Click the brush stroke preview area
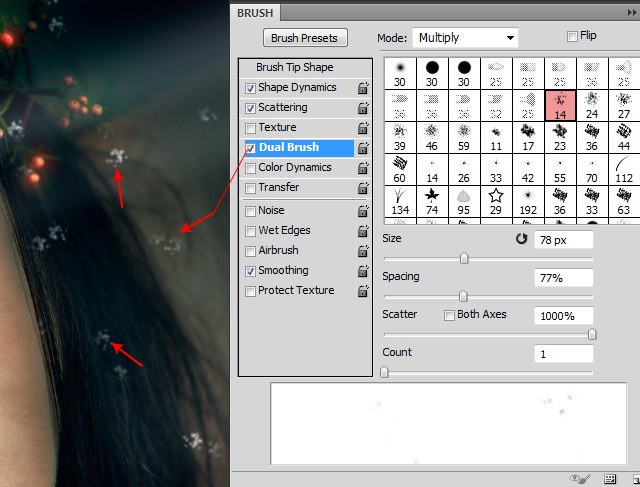Viewport: 640px width, 487px height. (x=448, y=424)
